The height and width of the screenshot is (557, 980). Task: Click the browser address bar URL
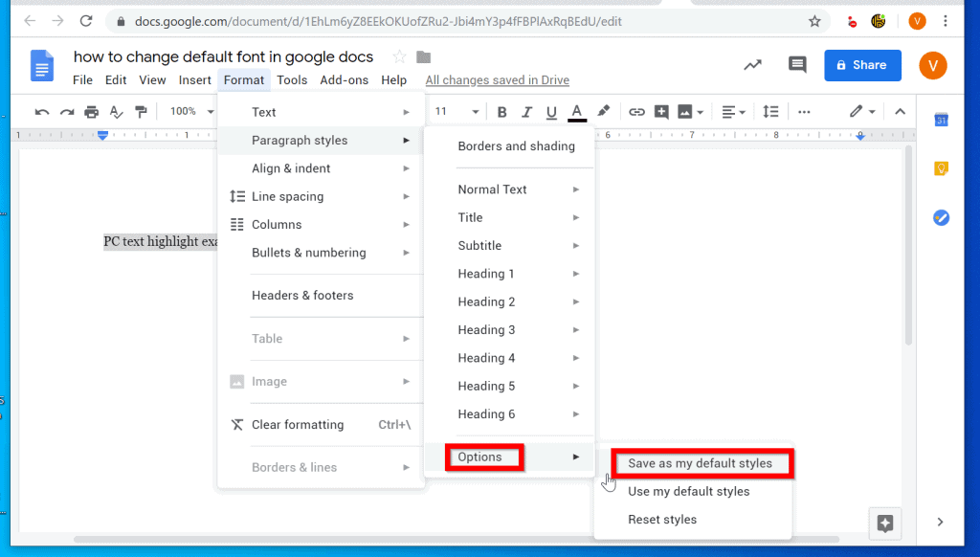[378, 22]
